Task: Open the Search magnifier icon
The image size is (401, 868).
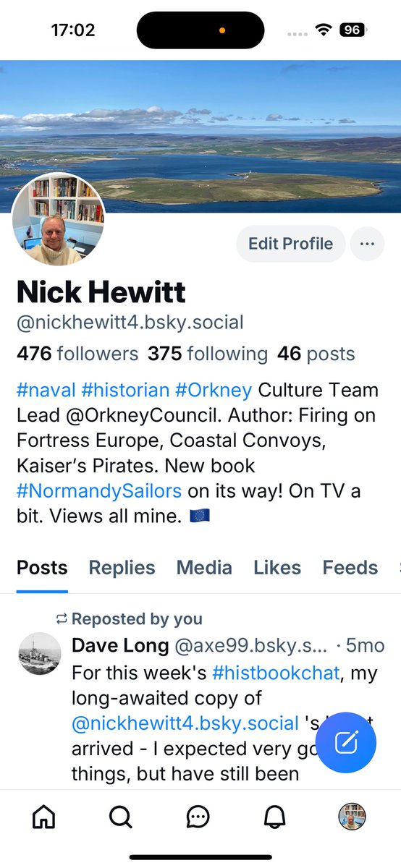Action: [x=121, y=817]
